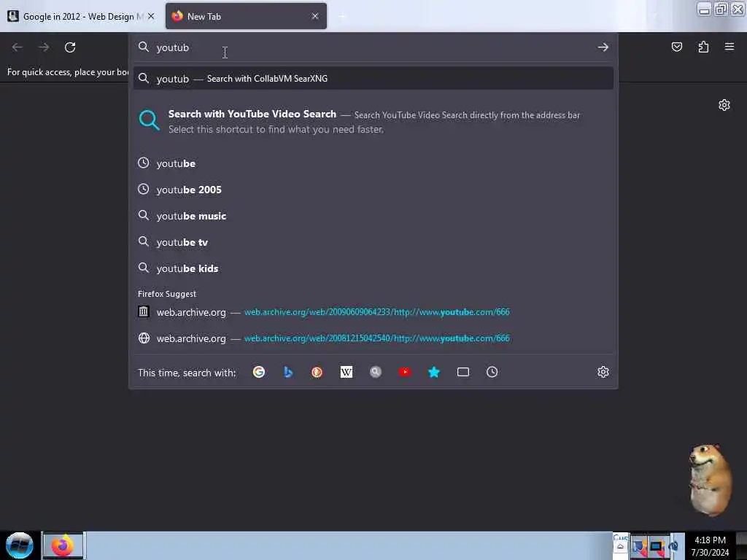Select Search with YouTube Video Search shortcut
The width and height of the screenshot is (747, 560).
[x=373, y=122]
